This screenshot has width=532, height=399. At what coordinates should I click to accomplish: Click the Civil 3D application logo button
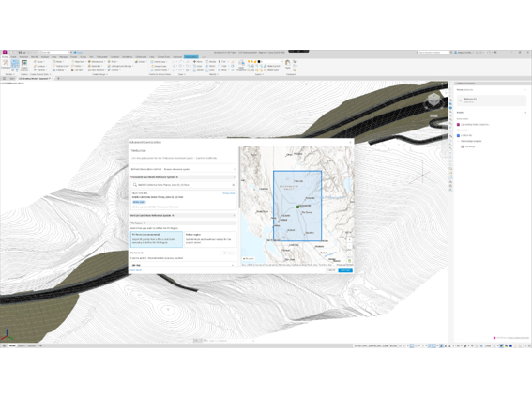pyautogui.click(x=5, y=53)
